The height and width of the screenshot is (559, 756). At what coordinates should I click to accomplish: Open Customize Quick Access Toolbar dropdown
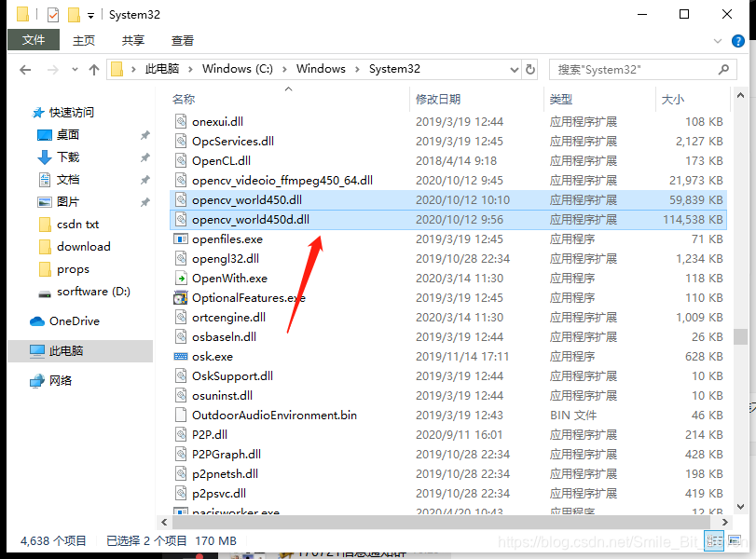coord(90,16)
